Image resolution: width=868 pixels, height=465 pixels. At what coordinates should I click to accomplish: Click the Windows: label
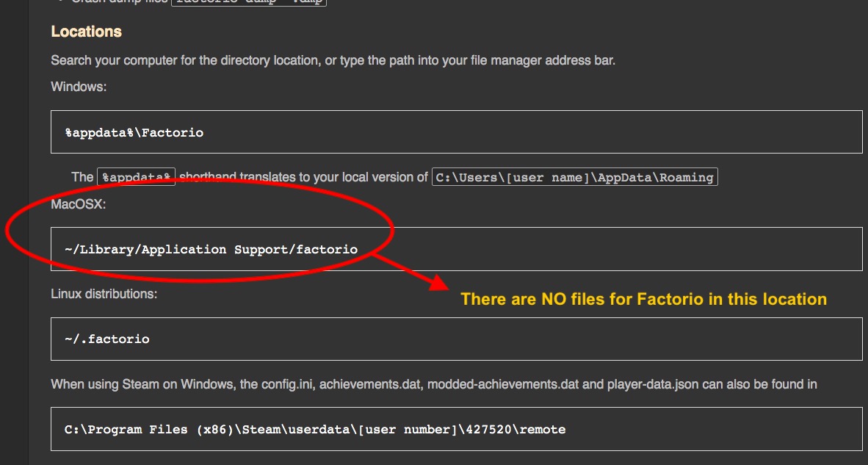79,87
